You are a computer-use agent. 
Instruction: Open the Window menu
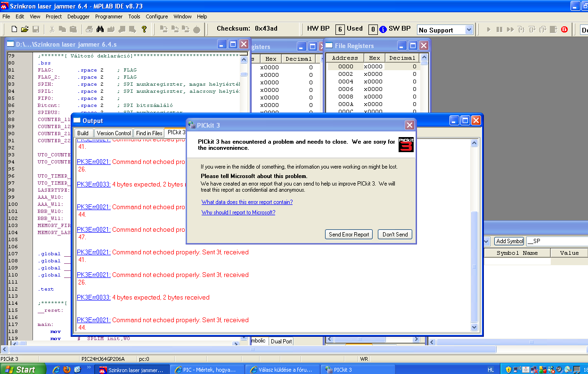coord(182,16)
